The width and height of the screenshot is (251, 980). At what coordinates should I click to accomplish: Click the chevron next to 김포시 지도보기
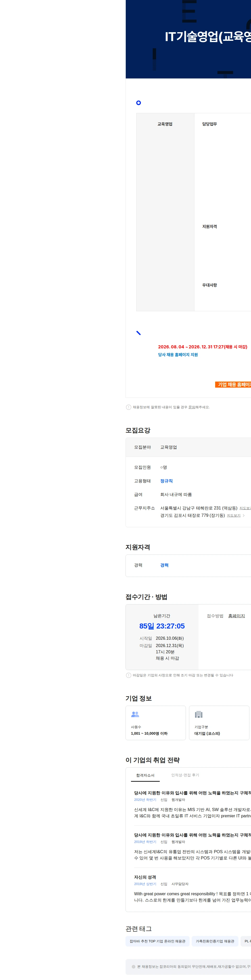click(244, 516)
